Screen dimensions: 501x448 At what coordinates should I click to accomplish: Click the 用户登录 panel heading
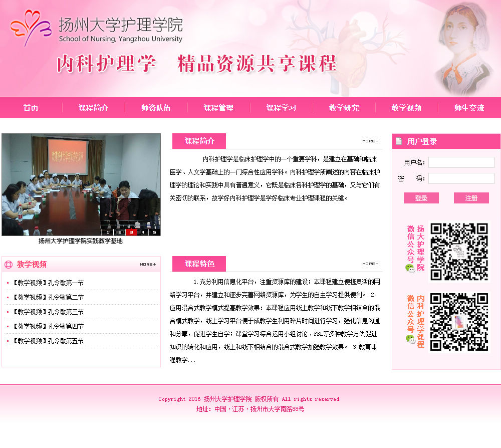pyautogui.click(x=422, y=141)
